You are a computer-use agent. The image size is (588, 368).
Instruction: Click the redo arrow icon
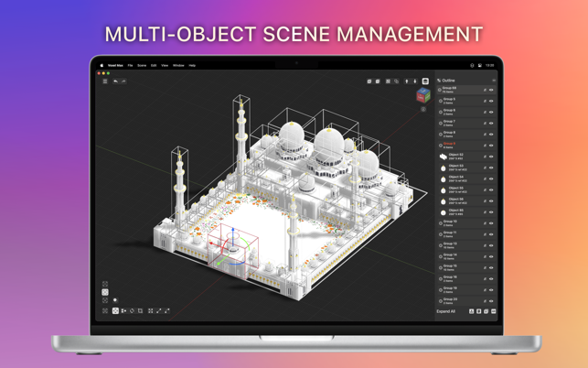tap(123, 81)
